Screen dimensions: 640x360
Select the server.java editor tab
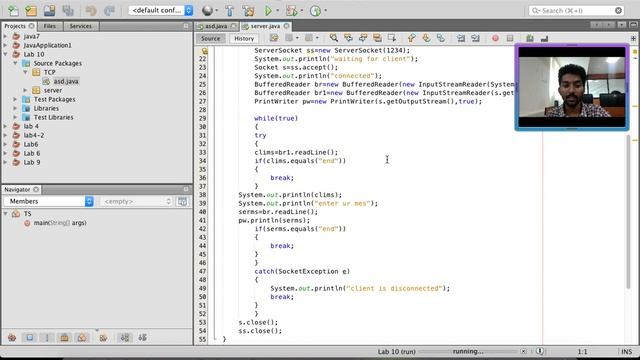tap(265, 26)
